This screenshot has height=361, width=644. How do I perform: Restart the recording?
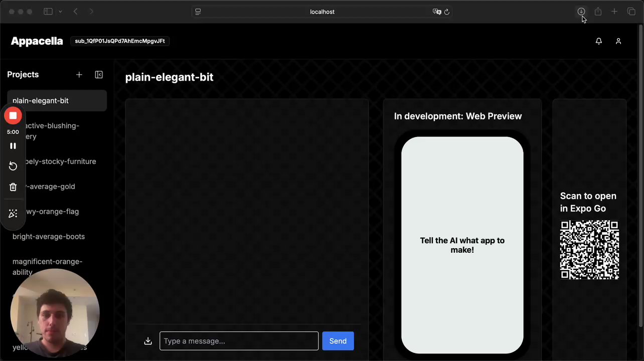(13, 166)
